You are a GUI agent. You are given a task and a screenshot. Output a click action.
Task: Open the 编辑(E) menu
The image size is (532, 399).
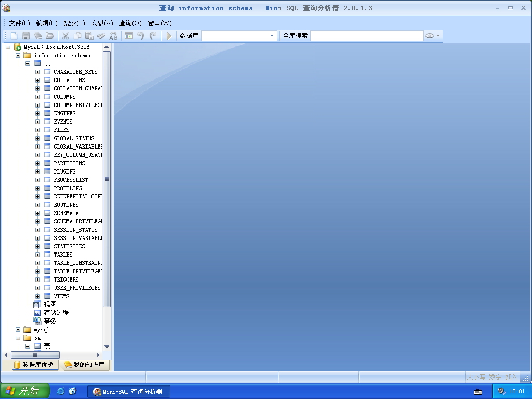tap(47, 23)
